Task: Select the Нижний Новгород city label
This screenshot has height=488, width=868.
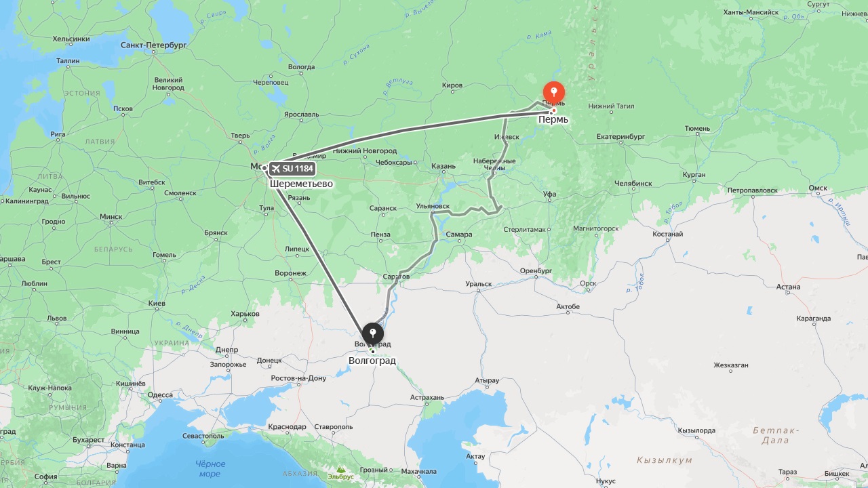Action: click(365, 151)
